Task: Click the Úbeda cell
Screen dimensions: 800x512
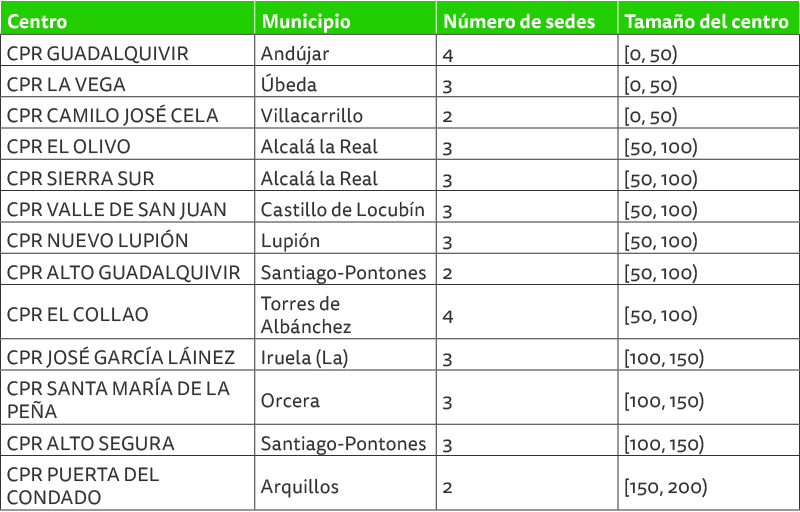Action: click(345, 82)
